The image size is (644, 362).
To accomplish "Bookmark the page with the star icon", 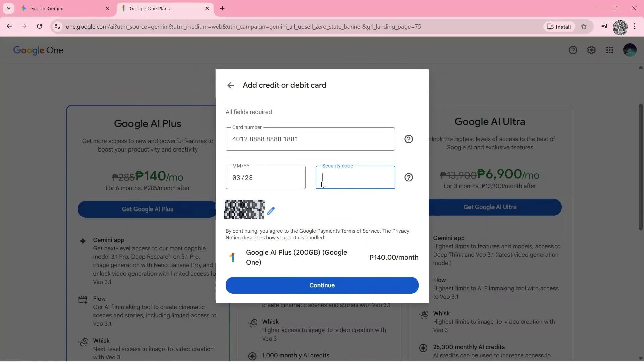I will click(584, 26).
